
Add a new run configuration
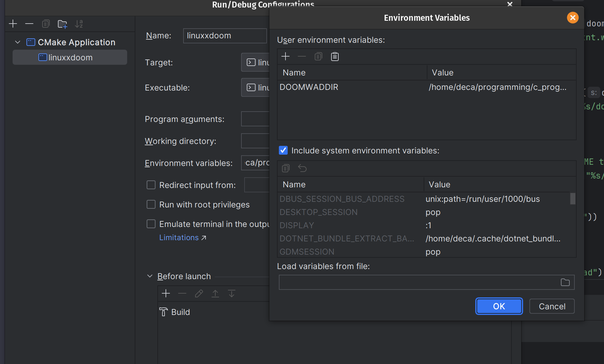pos(13,24)
